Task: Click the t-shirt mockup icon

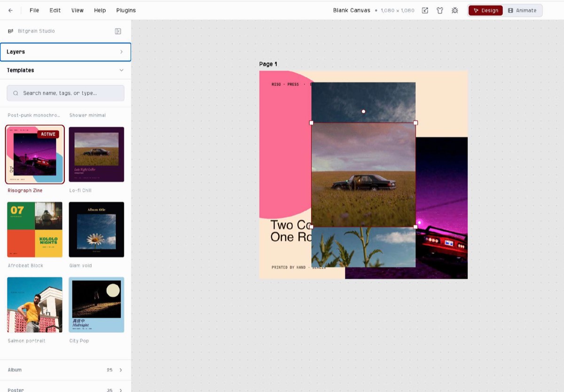Action: (440, 10)
